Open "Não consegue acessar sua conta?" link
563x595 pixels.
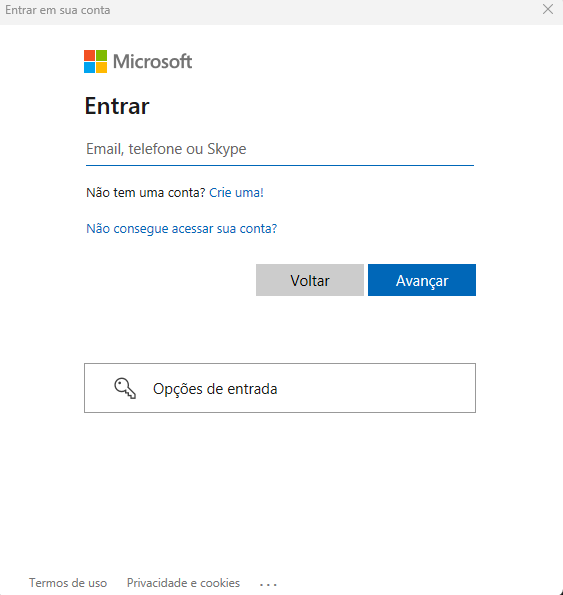(x=182, y=228)
